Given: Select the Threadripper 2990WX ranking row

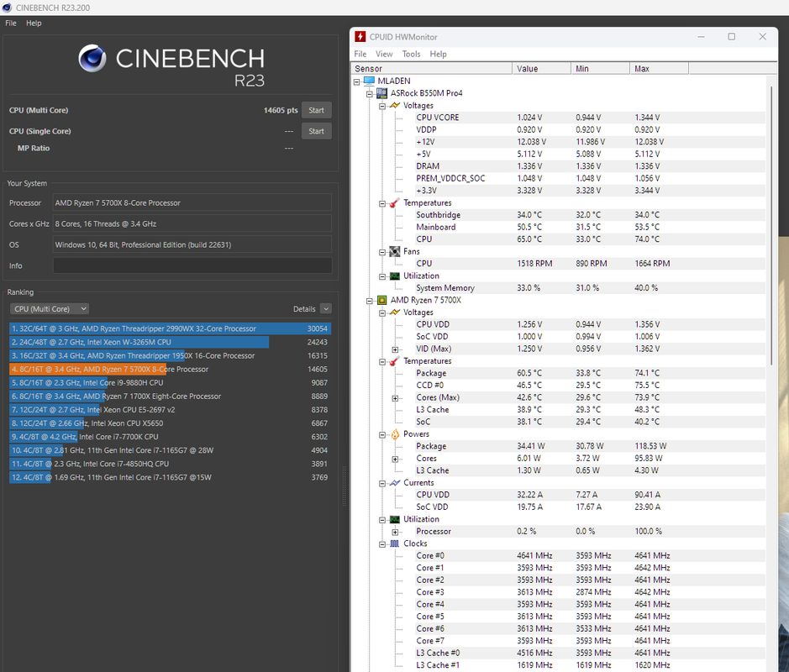Looking at the screenshot, I should pos(170,328).
